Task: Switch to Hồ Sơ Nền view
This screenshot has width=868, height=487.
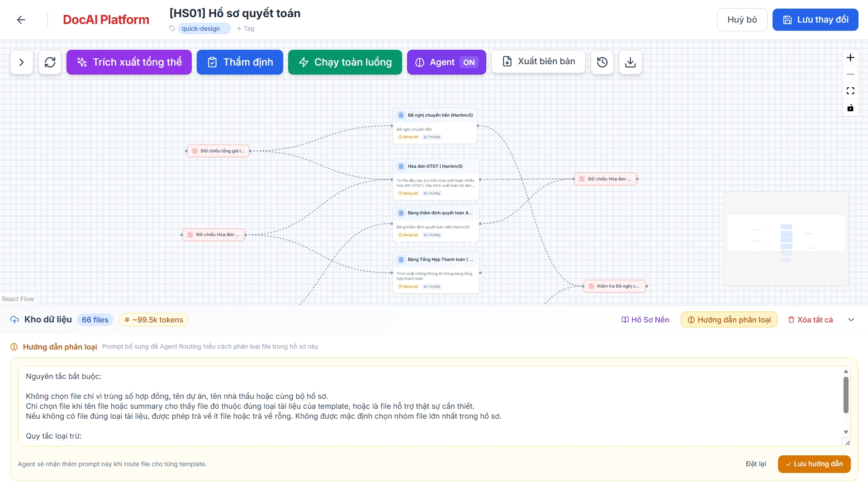Action: coord(645,320)
